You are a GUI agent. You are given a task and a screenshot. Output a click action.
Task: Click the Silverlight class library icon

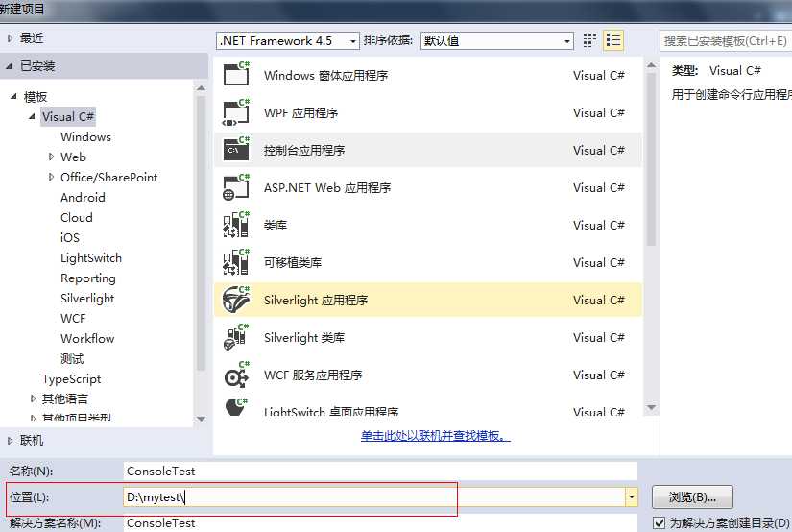click(236, 337)
